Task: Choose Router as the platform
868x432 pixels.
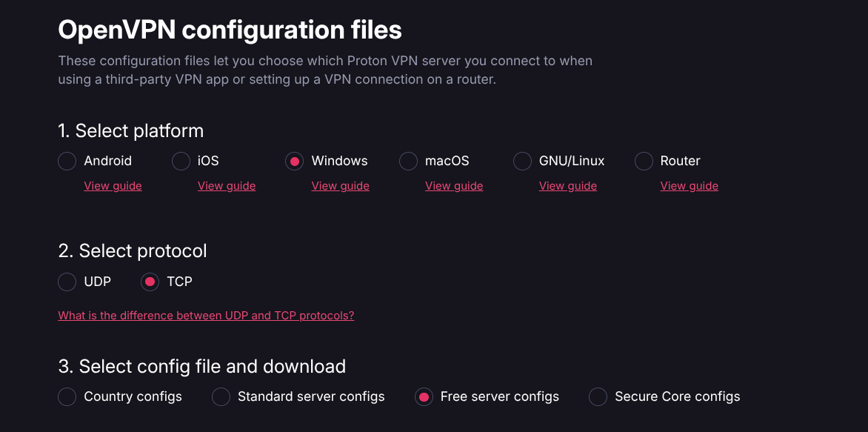Action: coord(642,161)
